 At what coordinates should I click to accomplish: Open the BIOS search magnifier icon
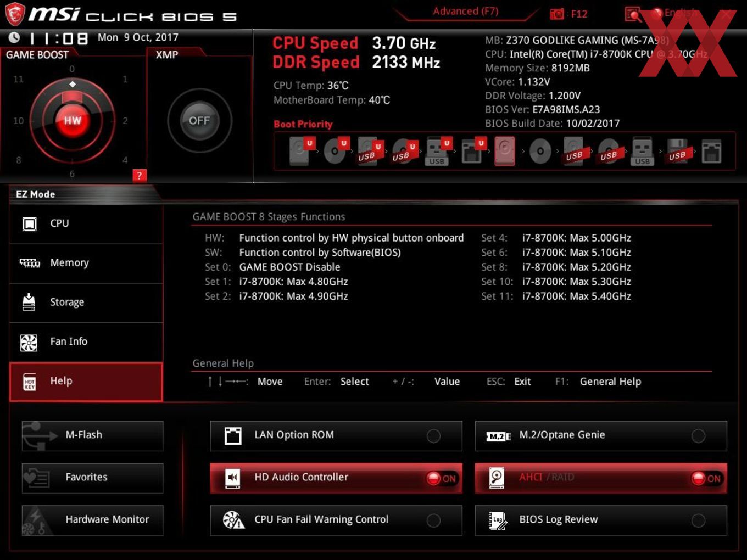click(633, 14)
